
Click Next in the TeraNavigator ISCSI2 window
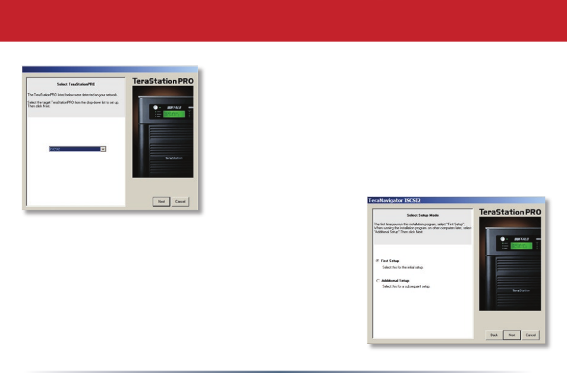pyautogui.click(x=512, y=335)
